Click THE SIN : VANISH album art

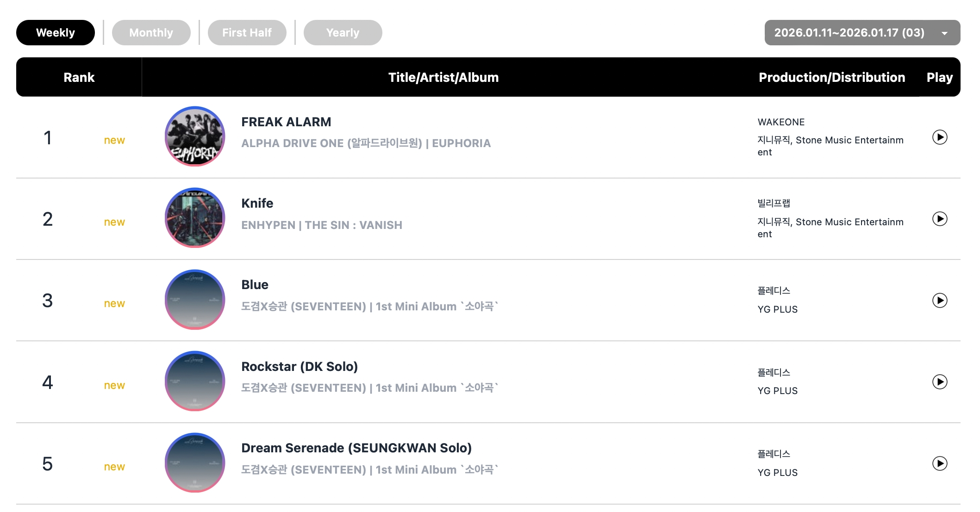(195, 218)
